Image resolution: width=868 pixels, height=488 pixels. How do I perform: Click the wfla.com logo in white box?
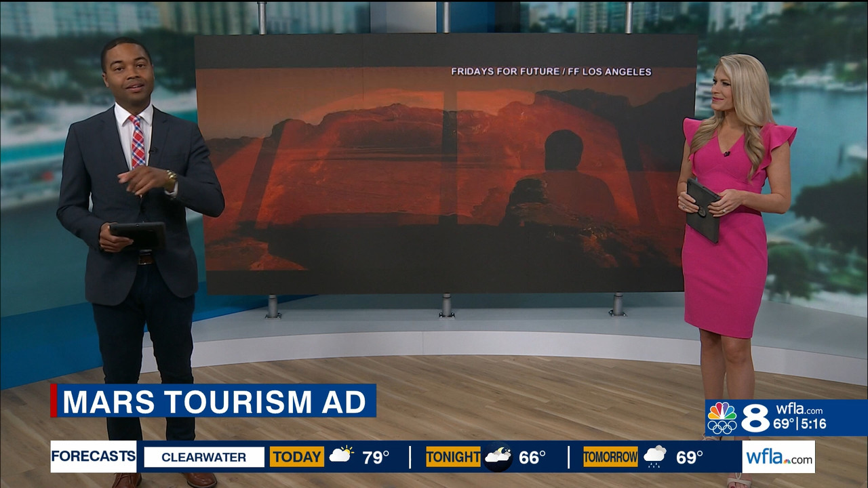778,457
